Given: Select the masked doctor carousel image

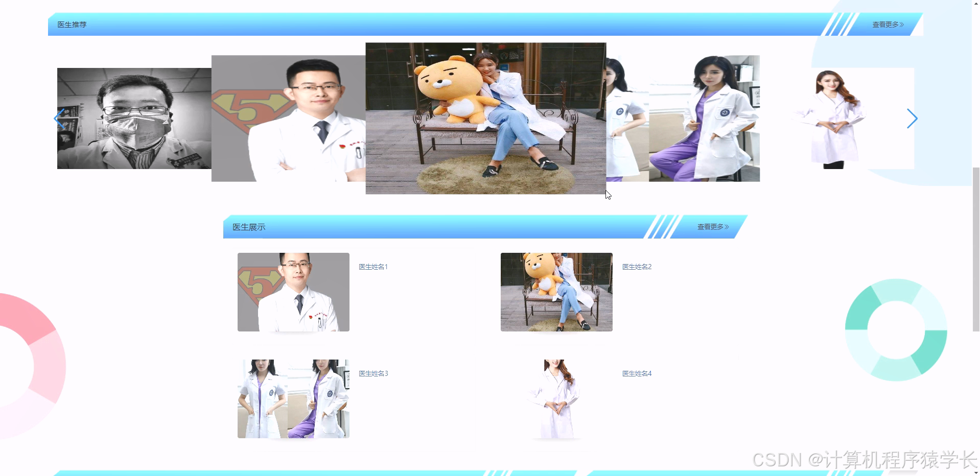Looking at the screenshot, I should click(133, 118).
